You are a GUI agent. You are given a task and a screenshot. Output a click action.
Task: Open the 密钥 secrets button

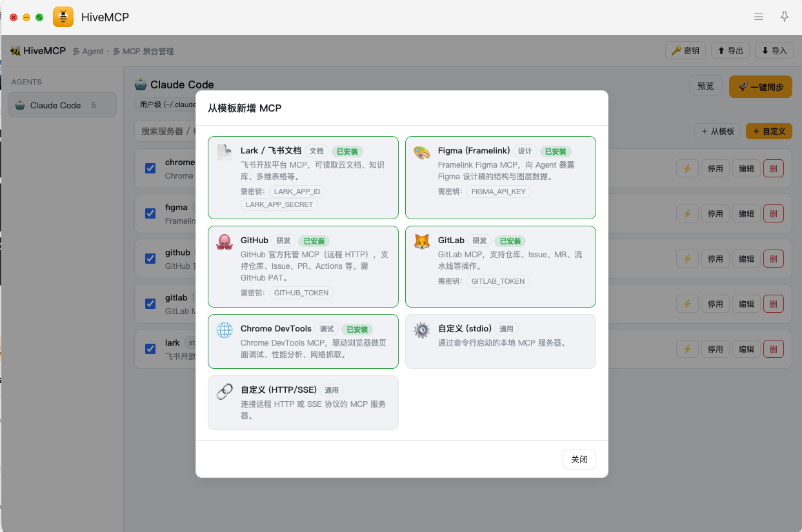685,50
